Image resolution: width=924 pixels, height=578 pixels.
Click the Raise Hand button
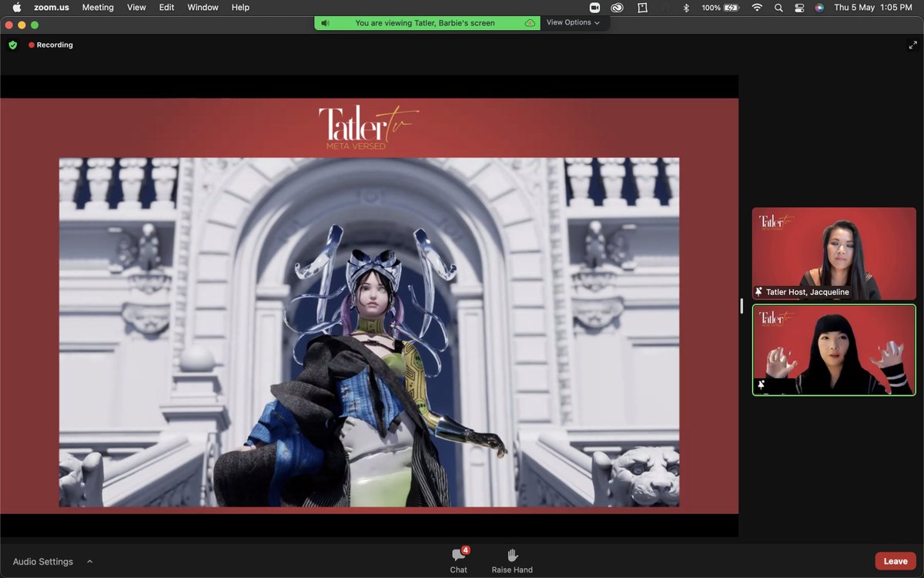click(x=512, y=560)
